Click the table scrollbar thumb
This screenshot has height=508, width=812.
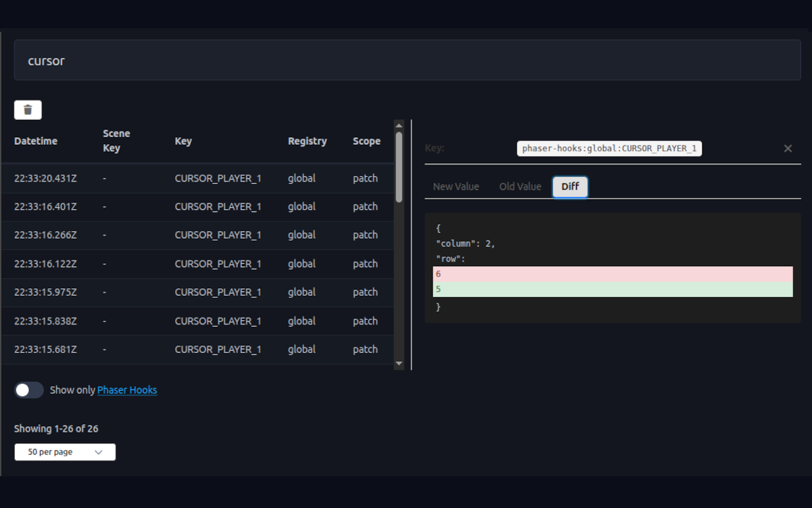coord(399,167)
